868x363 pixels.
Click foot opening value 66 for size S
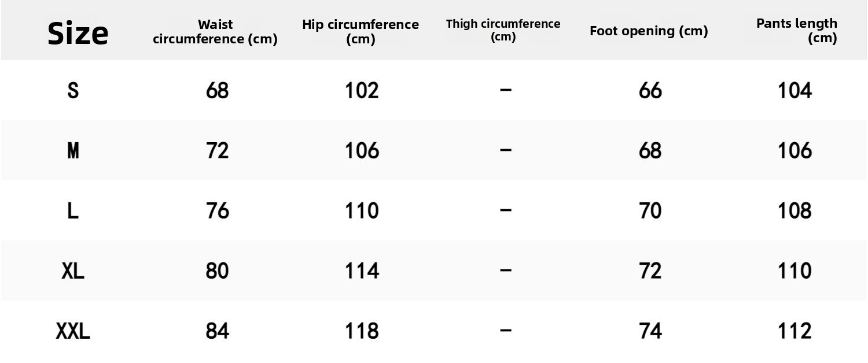[650, 91]
